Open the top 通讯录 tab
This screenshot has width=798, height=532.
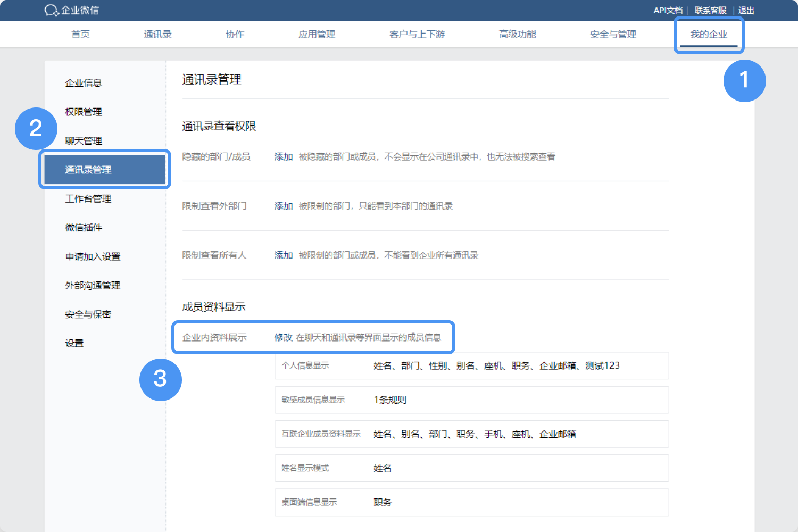[157, 35]
